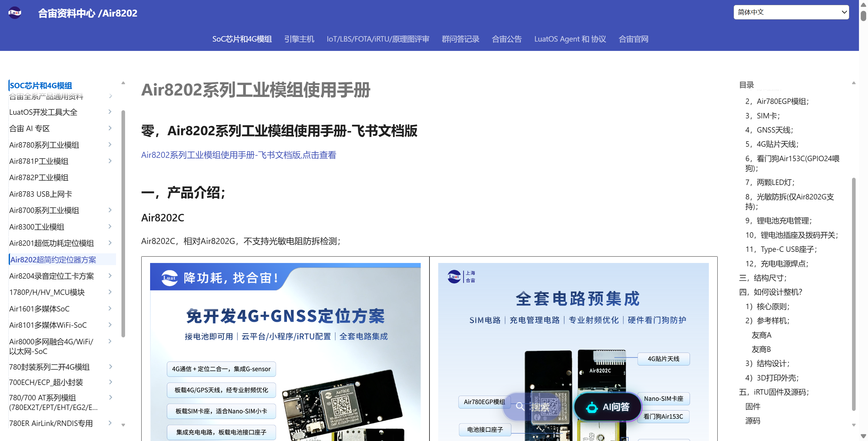Image resolution: width=868 pixels, height=441 pixels.
Task: Open the 合宙官网 nav tab
Action: pos(634,39)
